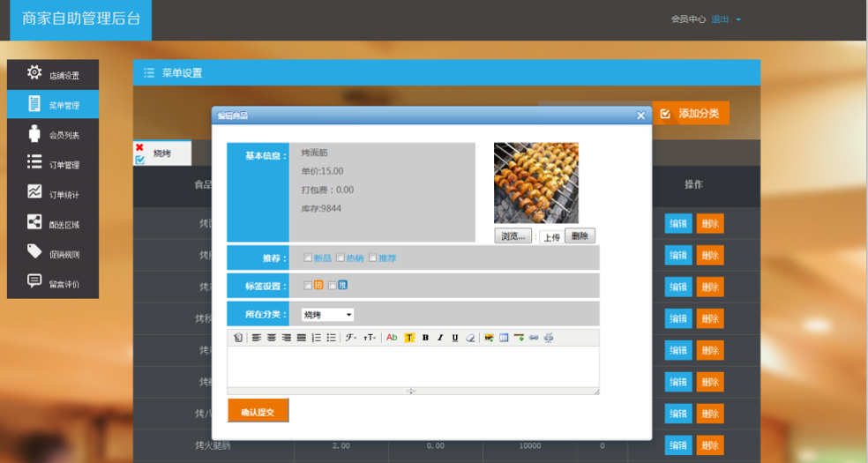The image size is (868, 463).
Task: Open 促销规则 in the sidebar
Action: pos(53,253)
